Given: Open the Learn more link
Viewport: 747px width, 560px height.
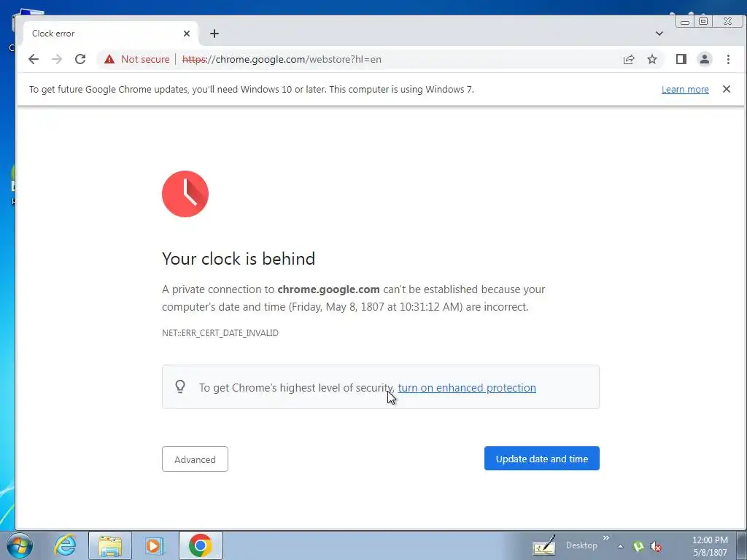Looking at the screenshot, I should 685,90.
